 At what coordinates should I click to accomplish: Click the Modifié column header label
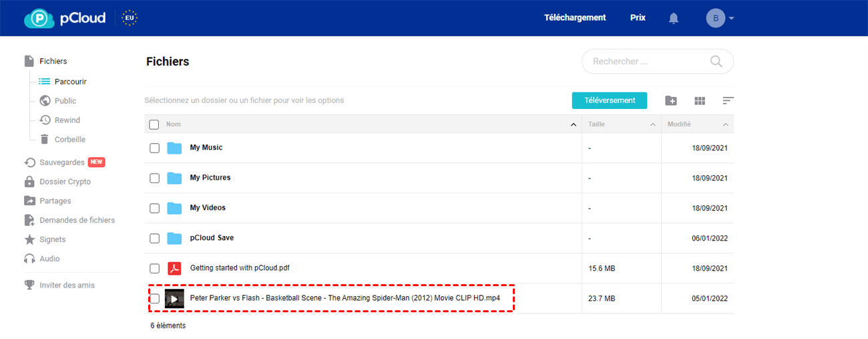pyautogui.click(x=680, y=124)
